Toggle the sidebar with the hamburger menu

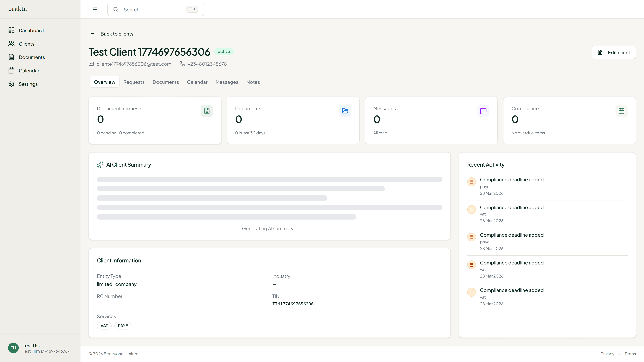95,9
